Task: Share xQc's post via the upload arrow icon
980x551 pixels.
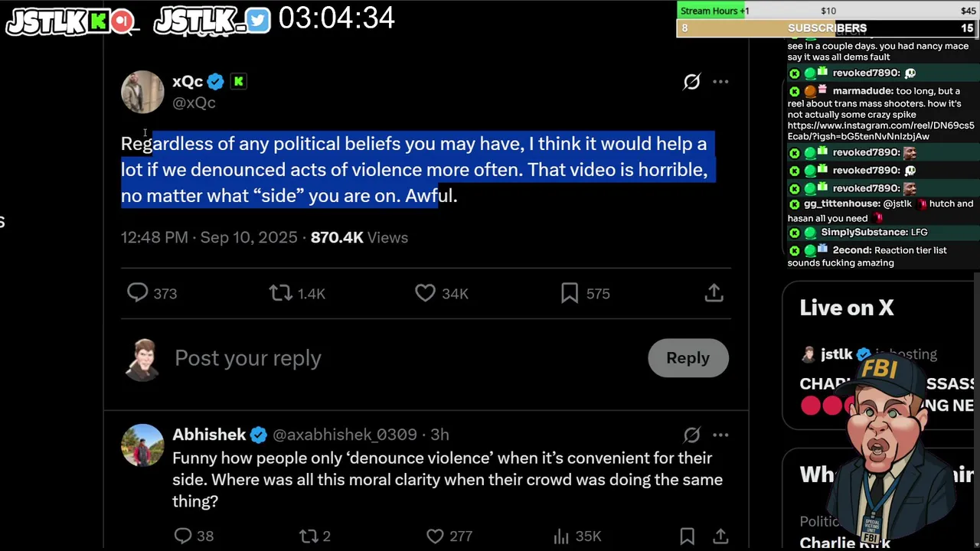Action: point(714,293)
